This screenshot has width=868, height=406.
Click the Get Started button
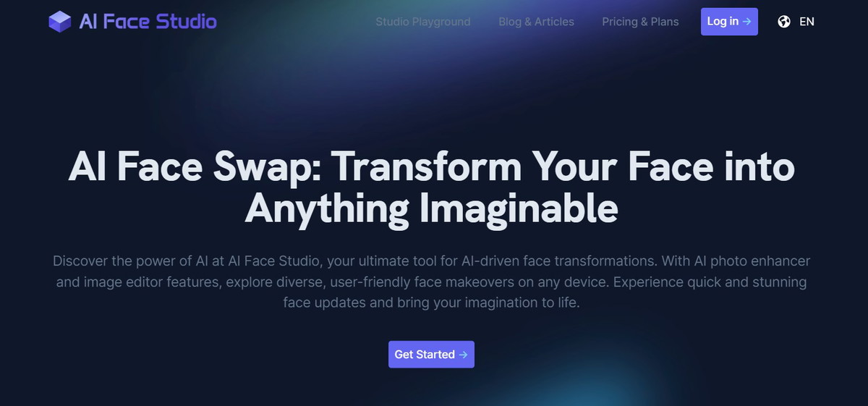(x=431, y=355)
